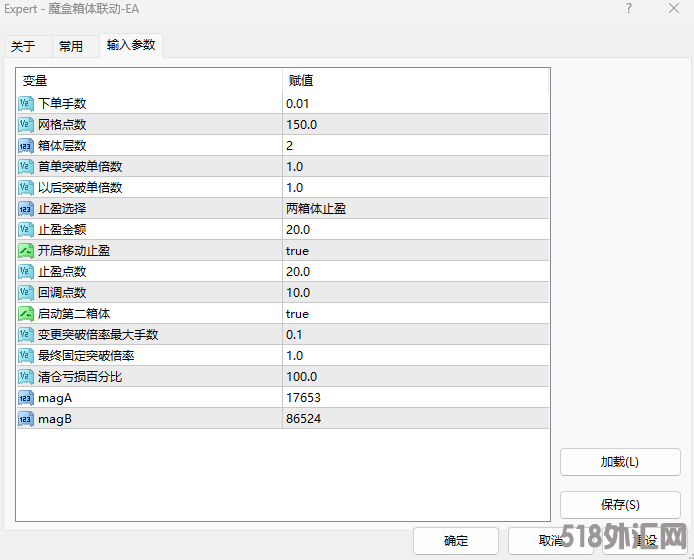
Task: Click the integer icon beside magB
Action: coord(26,419)
